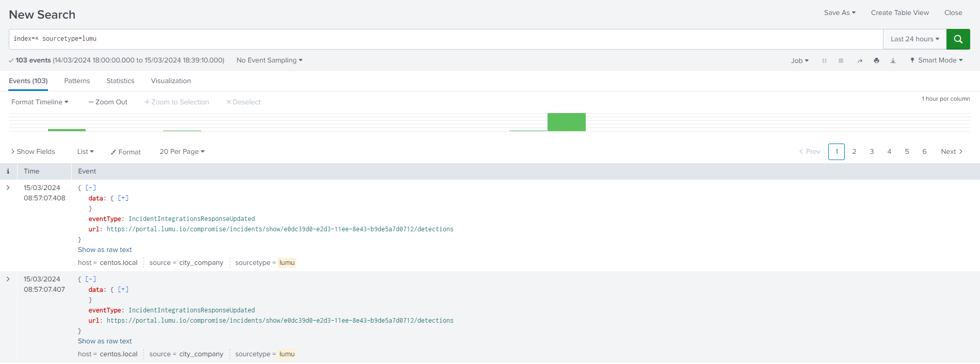Image resolution: width=980 pixels, height=364 pixels.
Task: Switch to the Visualization tab
Action: [x=171, y=81]
